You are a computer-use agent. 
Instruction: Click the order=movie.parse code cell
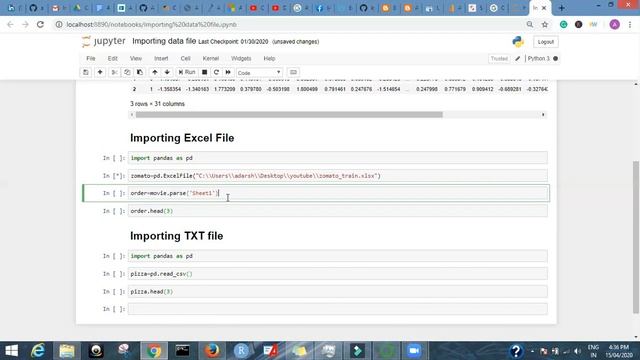coord(338,193)
